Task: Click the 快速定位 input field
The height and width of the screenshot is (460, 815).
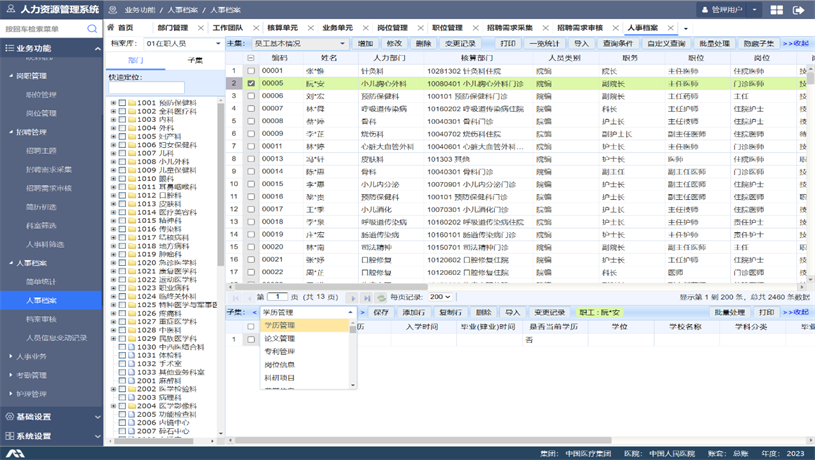Action: click(147, 87)
